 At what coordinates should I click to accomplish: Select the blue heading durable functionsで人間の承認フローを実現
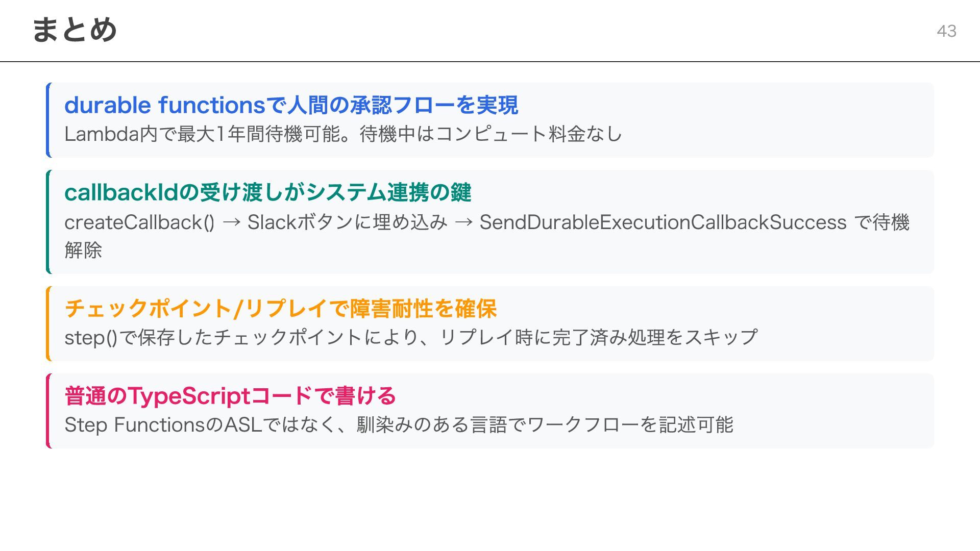tap(291, 105)
